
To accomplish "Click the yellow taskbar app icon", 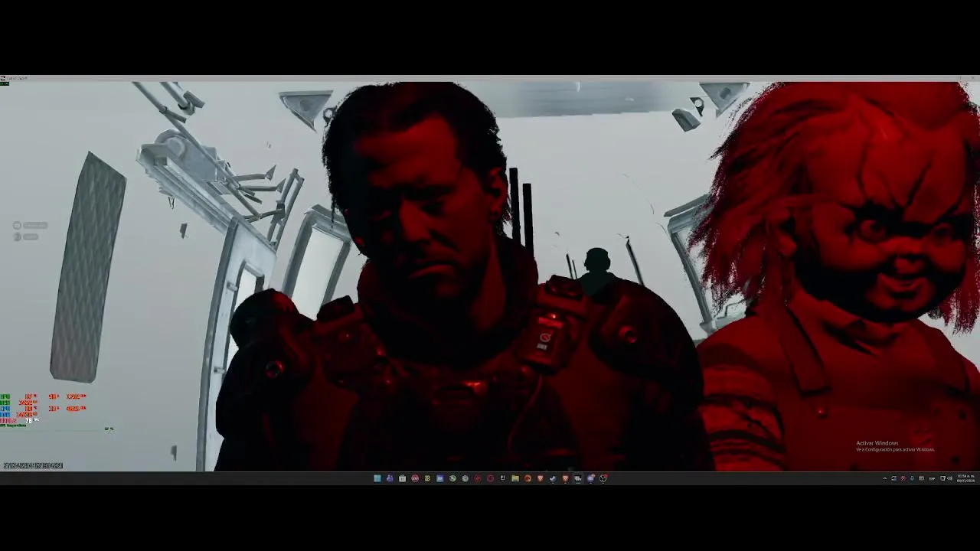I will point(427,478).
